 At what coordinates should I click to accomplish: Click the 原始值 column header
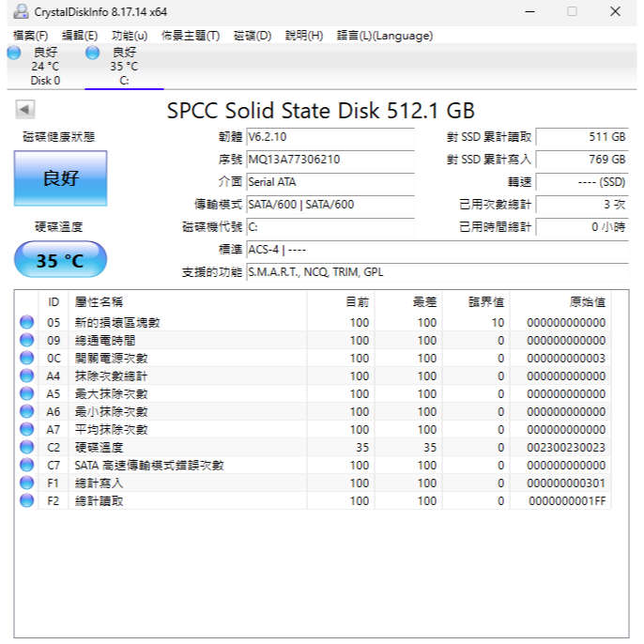[x=560, y=302]
